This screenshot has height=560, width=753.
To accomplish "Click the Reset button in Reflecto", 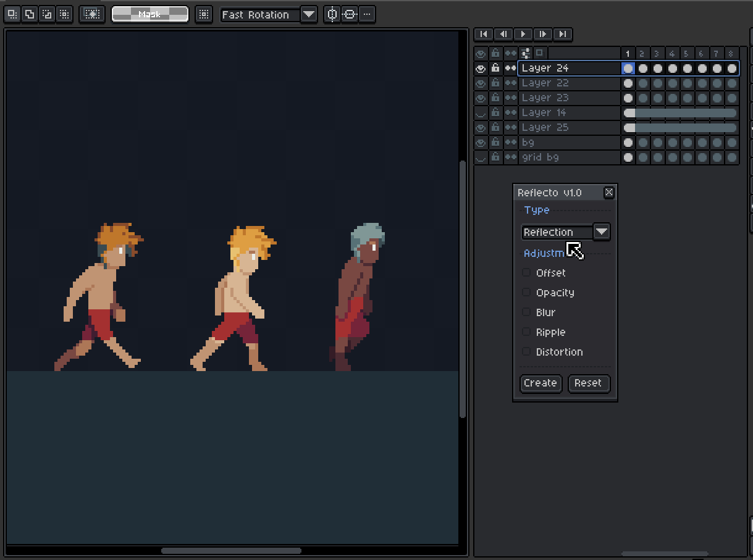I will coord(589,383).
